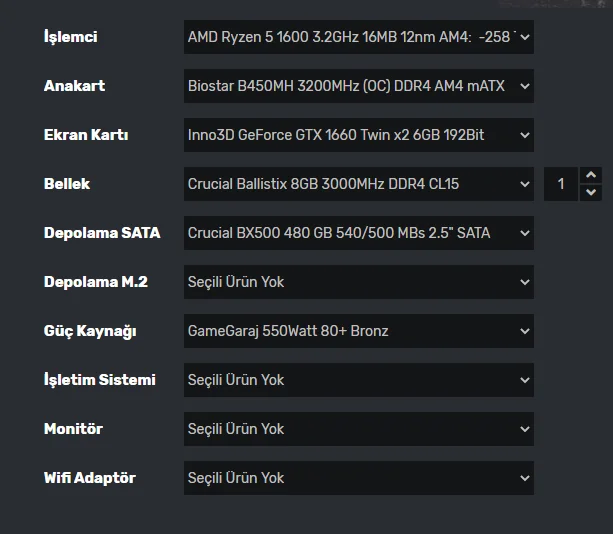This screenshot has height=534, width=613.
Task: Click the Bellek quantity number field
Action: 561,184
